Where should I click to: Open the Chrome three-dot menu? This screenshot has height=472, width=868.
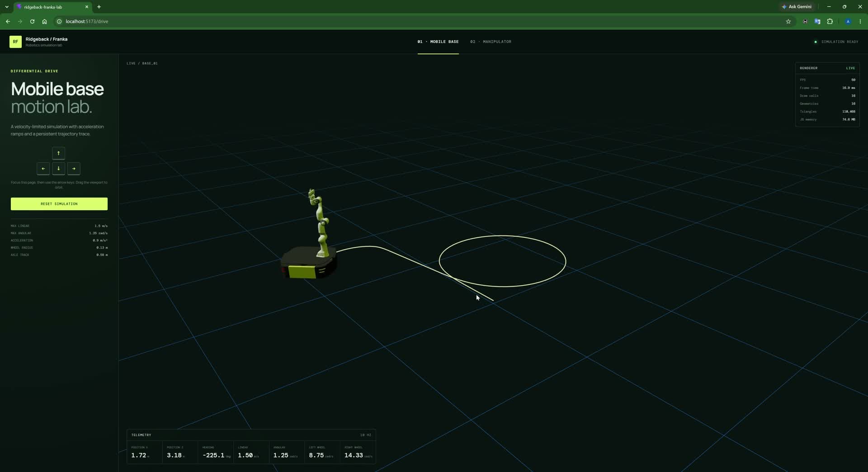coord(860,21)
